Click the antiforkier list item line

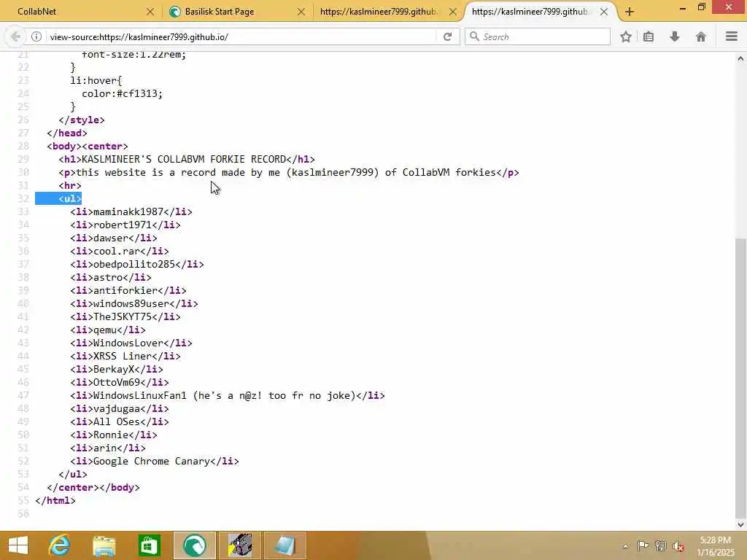coord(128,290)
